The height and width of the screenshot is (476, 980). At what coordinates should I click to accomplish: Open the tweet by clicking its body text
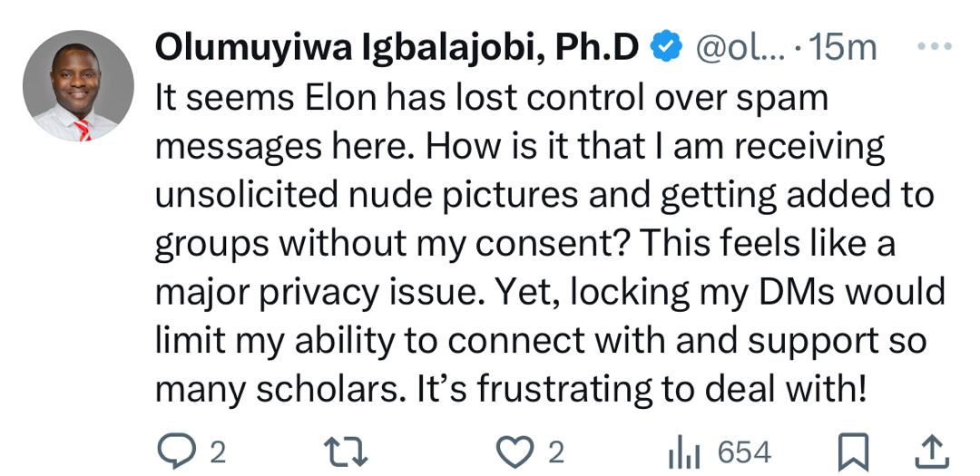pyautogui.click(x=550, y=244)
